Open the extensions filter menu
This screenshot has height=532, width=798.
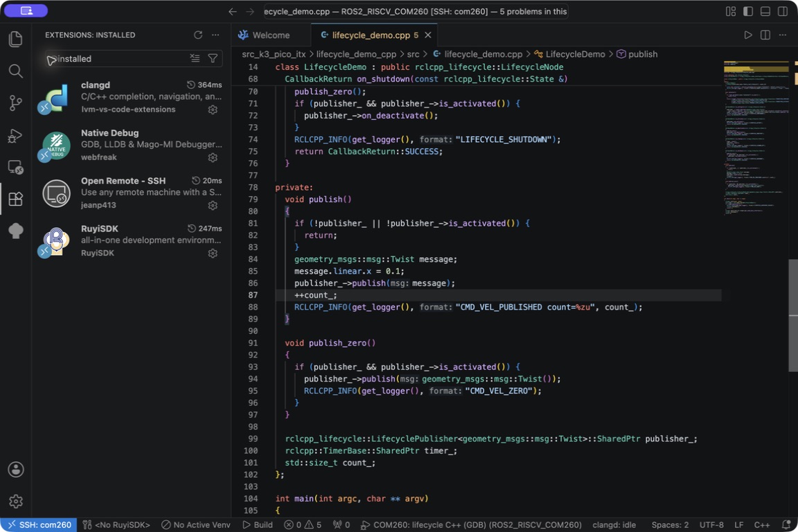tap(213, 59)
